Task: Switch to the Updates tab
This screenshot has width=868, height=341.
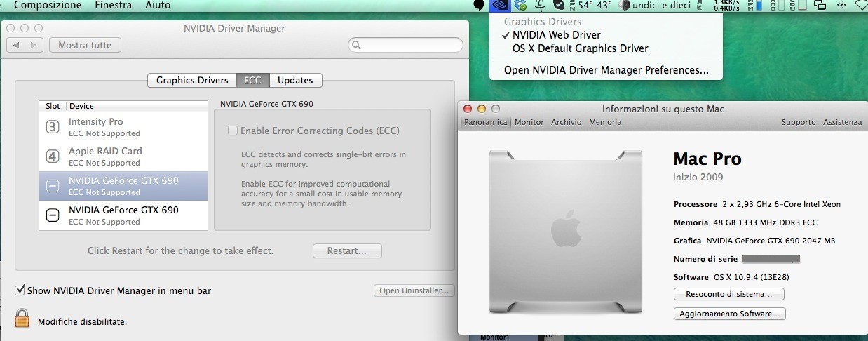Action: [x=295, y=80]
